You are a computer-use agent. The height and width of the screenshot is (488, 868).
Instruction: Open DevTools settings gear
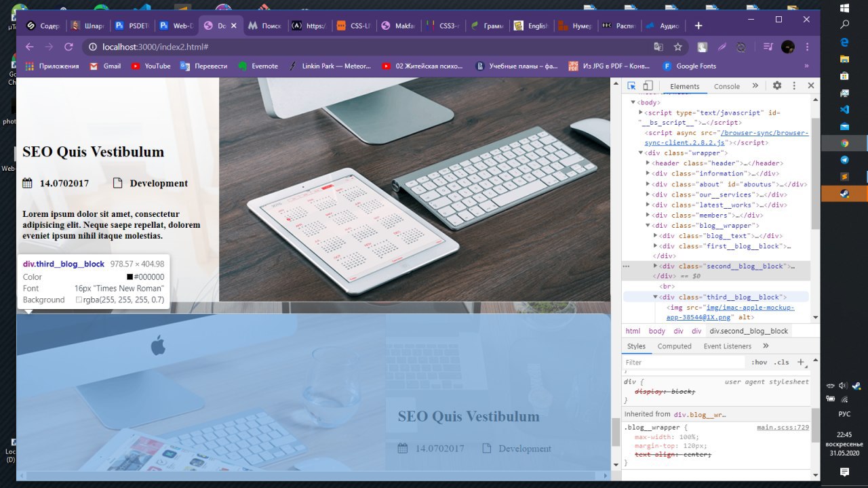click(x=777, y=86)
